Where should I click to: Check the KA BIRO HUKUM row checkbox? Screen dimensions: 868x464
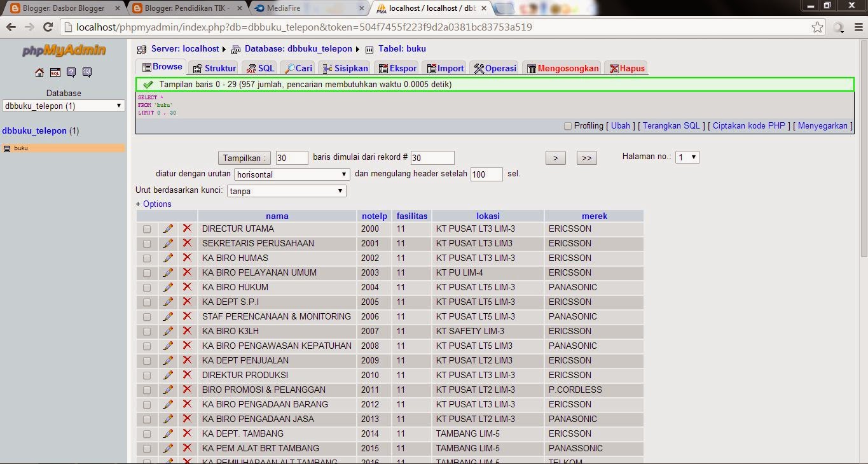[x=147, y=288]
